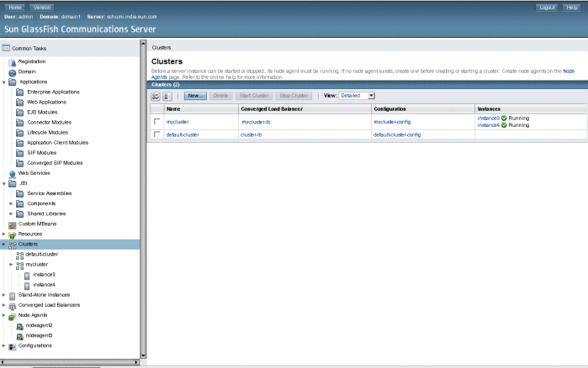588x368 pixels.
Task: Click the Custom MBeans icon
Action: (13, 224)
